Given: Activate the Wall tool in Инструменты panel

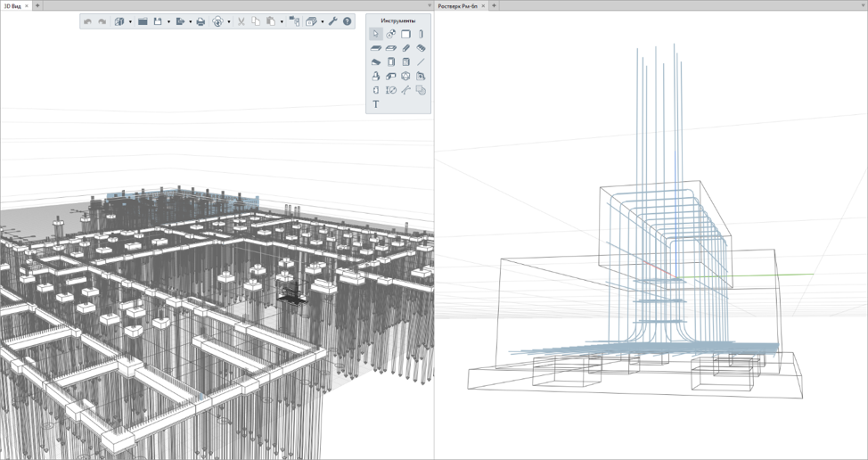Looking at the screenshot, I should click(406, 34).
